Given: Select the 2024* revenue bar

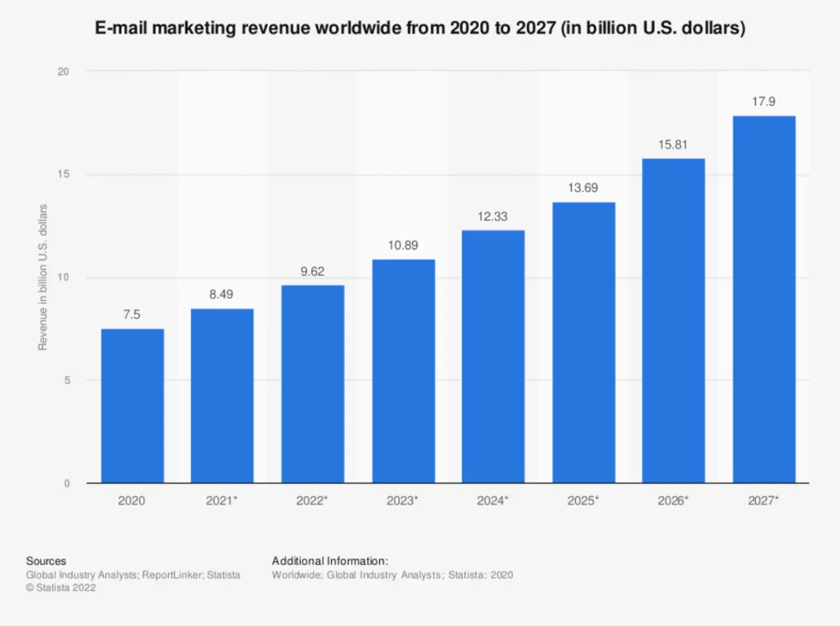Looking at the screenshot, I should [493, 355].
